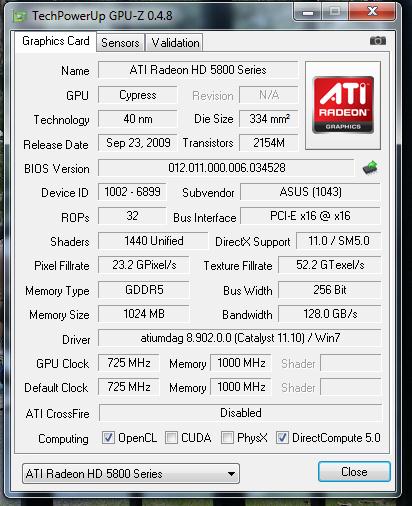Click the Driver version field

coord(240,338)
